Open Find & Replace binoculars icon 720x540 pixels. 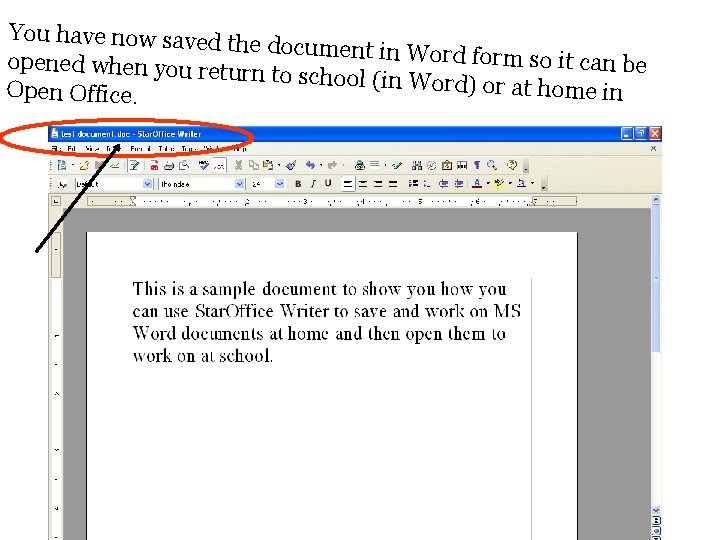point(417,165)
